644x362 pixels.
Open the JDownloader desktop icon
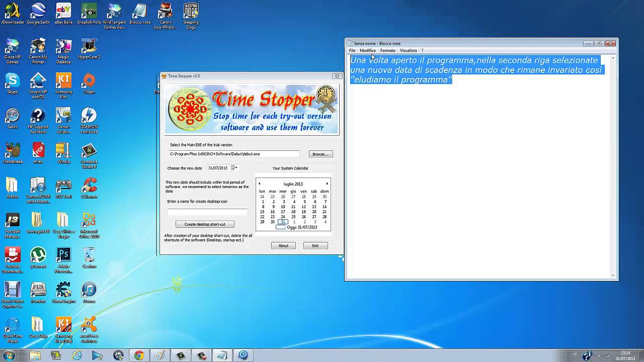[x=12, y=14]
